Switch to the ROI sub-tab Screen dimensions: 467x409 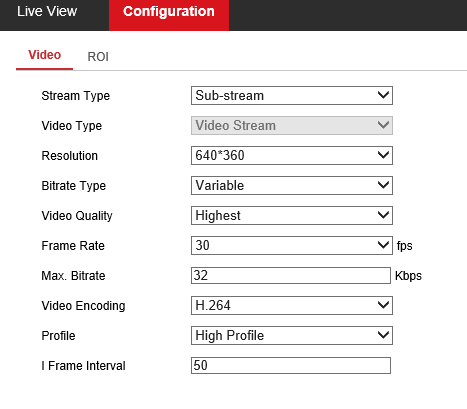(98, 57)
